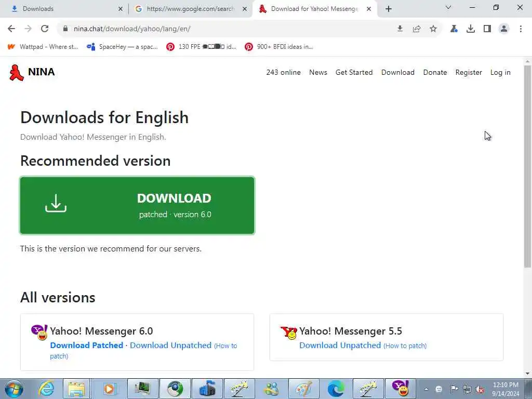Open How to patch for Messenger 5.5
Screen dimensions: 532x399
coord(405,345)
